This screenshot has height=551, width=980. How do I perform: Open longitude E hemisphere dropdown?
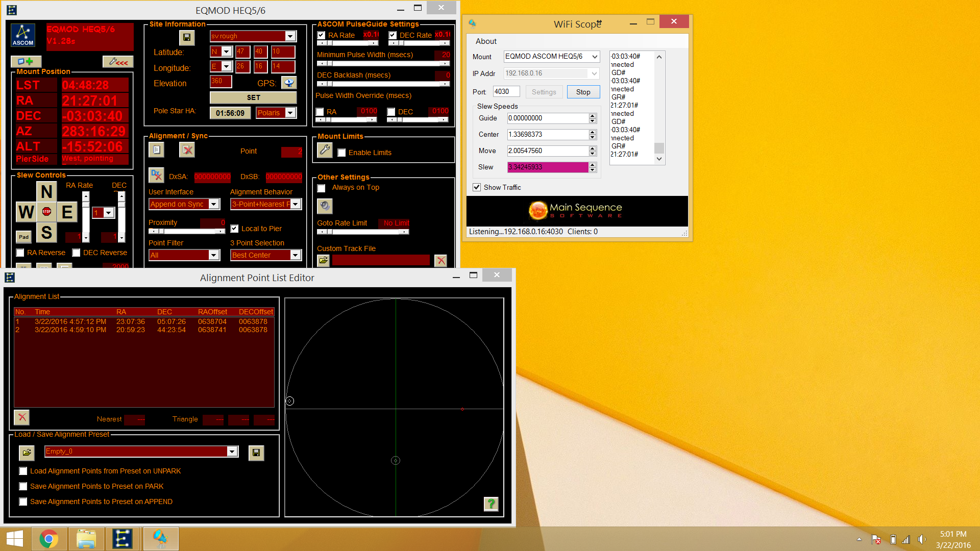[x=226, y=66]
